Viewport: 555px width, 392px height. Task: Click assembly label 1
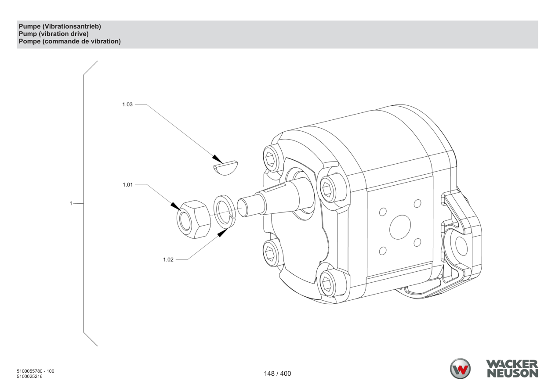70,203
